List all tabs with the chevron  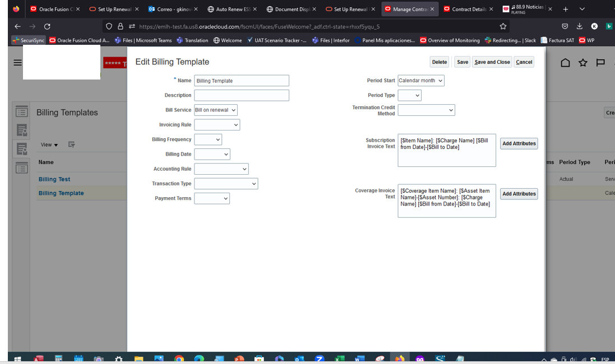pos(582,9)
